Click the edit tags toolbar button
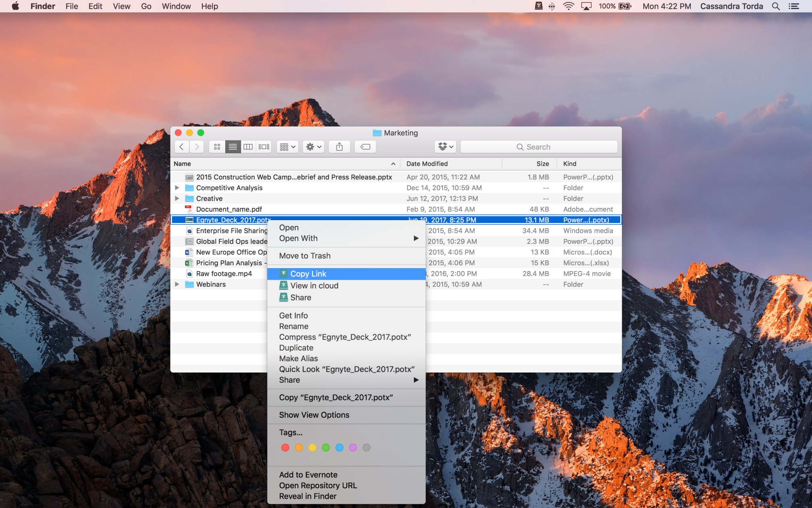This screenshot has height=508, width=812. [365, 147]
